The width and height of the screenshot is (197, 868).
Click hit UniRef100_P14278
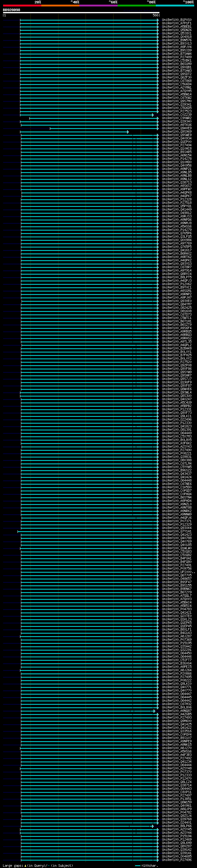click(176, 159)
